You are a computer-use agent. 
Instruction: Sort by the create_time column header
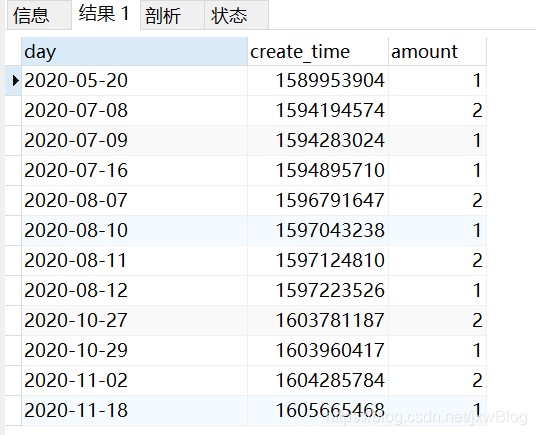pyautogui.click(x=318, y=52)
